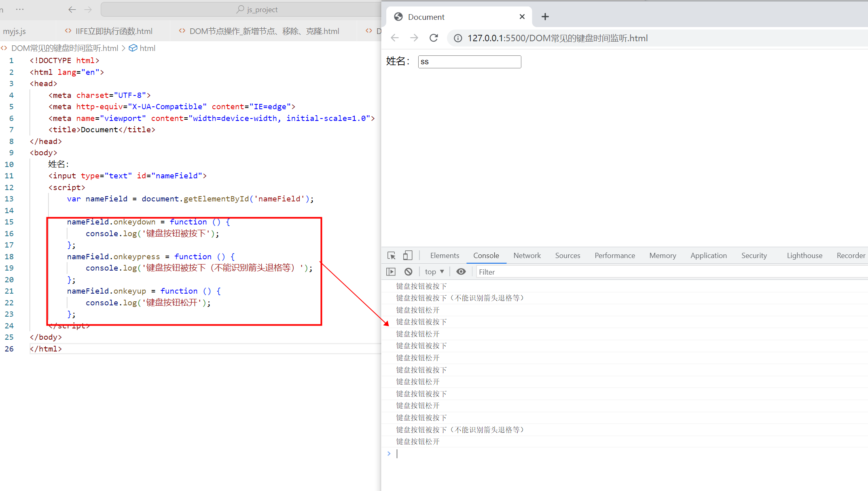Open the Security tab
The image size is (868, 491).
(x=754, y=256)
